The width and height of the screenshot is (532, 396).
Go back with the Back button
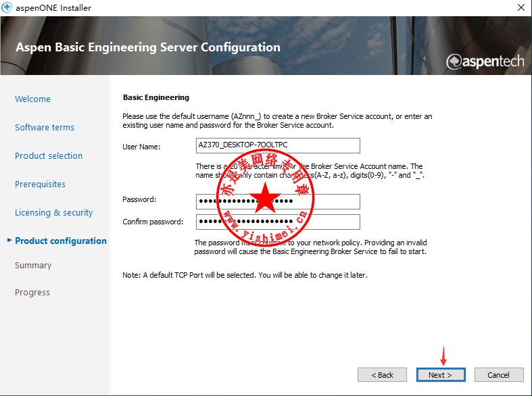pos(382,374)
